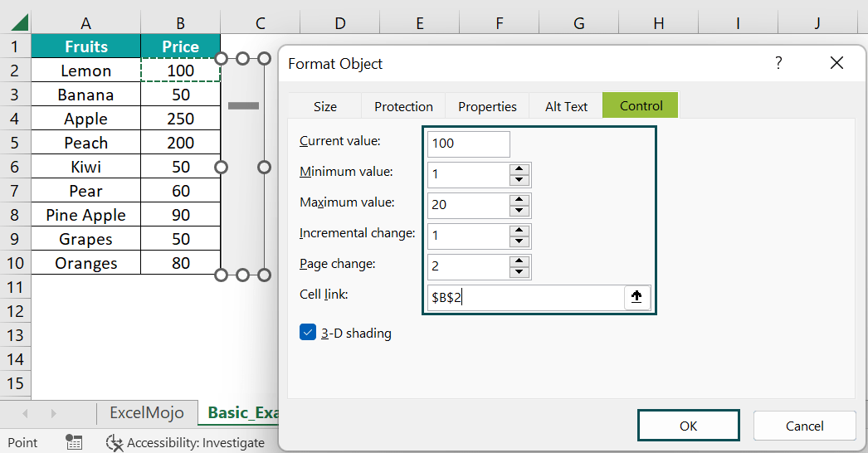This screenshot has width=868, height=453.
Task: Select the Pear price cell showing 60
Action: click(x=180, y=191)
